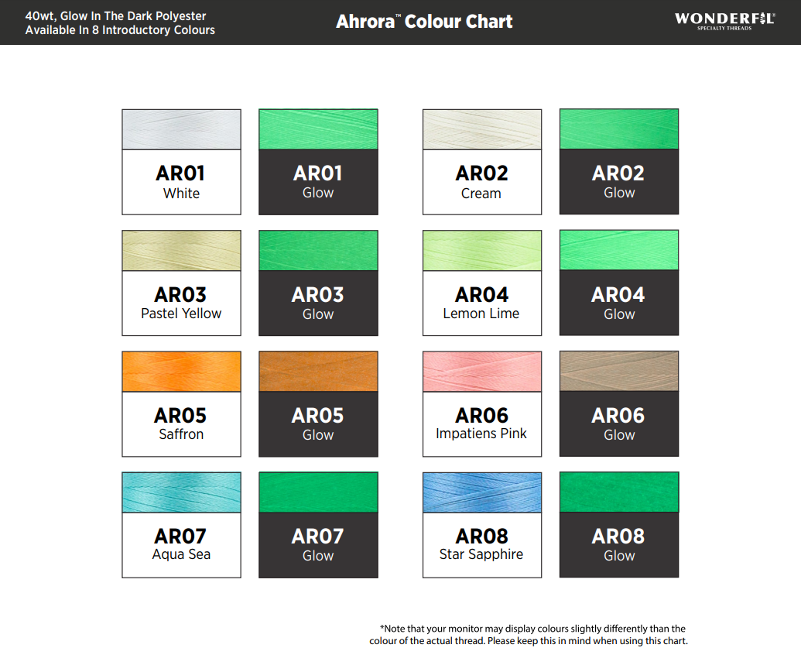Click the AR01 White thread swatch
This screenshot has width=801, height=672.
point(181,129)
